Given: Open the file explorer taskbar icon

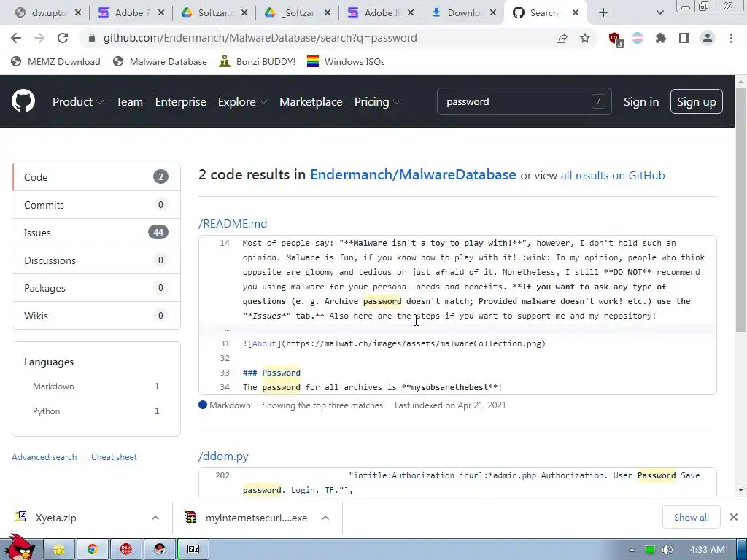Looking at the screenshot, I should click(59, 550).
